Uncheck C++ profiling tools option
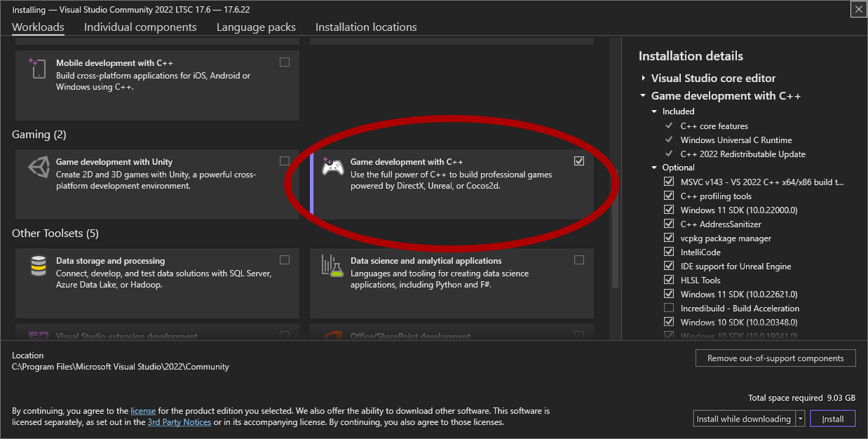The width and height of the screenshot is (868, 439). click(669, 196)
